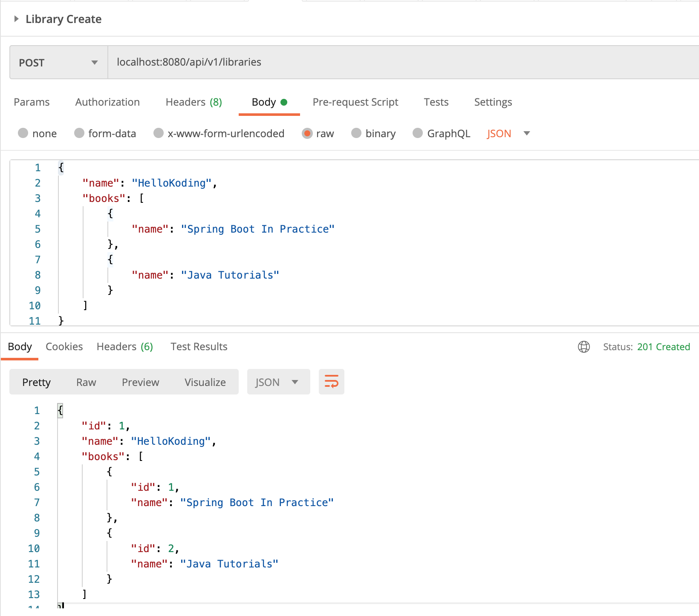Screen dimensions: 699x616
Task: Toggle the line wrap icon in response pane
Action: point(331,381)
